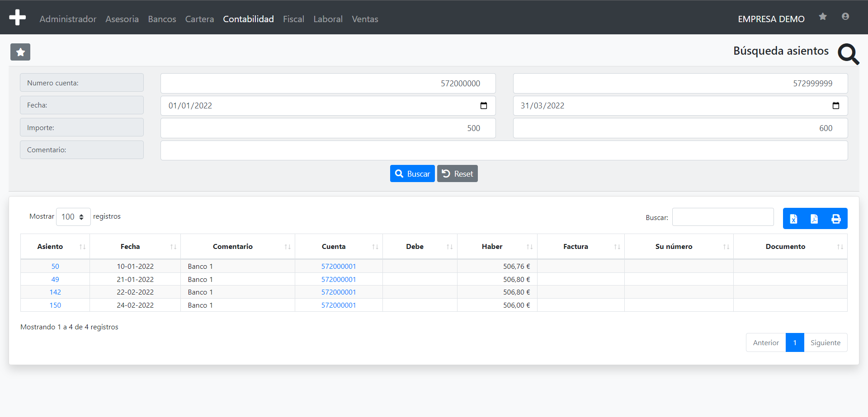
Task: Focus the end date field 31/03/2022
Action: coord(680,106)
